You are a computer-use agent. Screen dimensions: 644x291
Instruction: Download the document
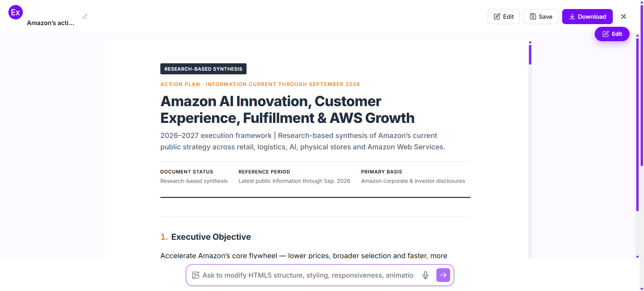(x=587, y=16)
